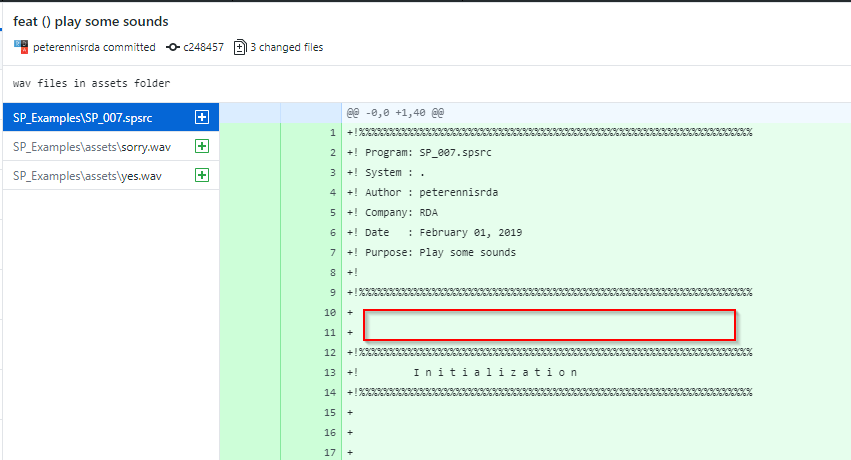Click the Author : peterennisrda line
The height and width of the screenshot is (460, 851).
tap(422, 193)
